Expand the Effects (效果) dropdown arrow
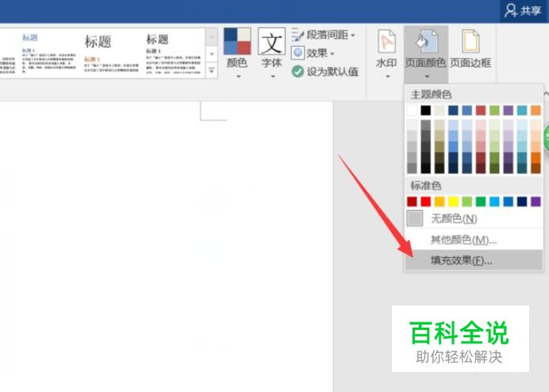 coord(332,54)
